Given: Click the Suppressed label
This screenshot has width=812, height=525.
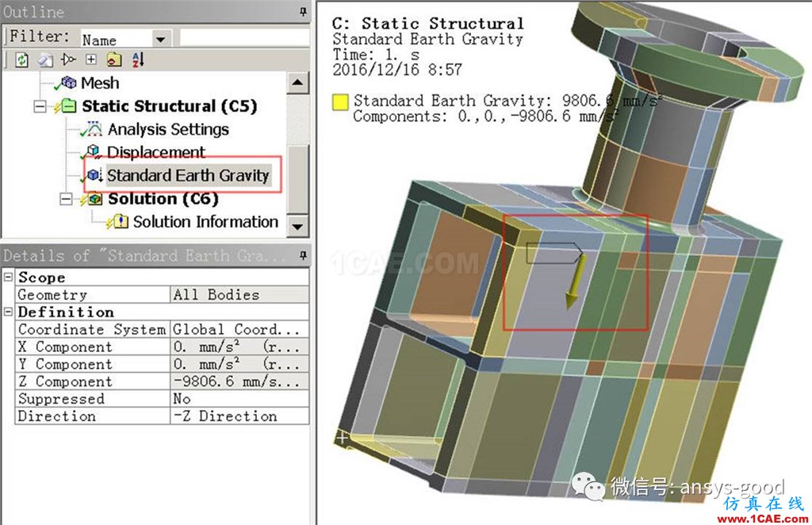Looking at the screenshot, I should (61, 399).
